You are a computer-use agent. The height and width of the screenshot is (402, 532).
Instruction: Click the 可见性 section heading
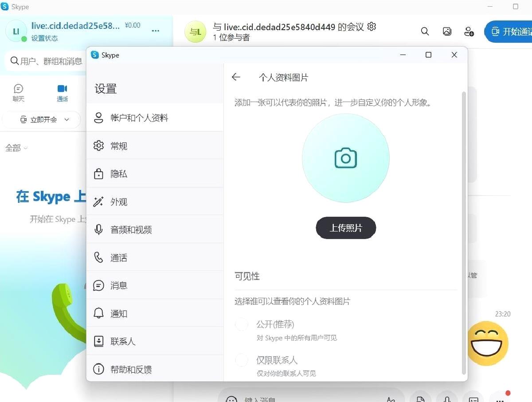[247, 276]
